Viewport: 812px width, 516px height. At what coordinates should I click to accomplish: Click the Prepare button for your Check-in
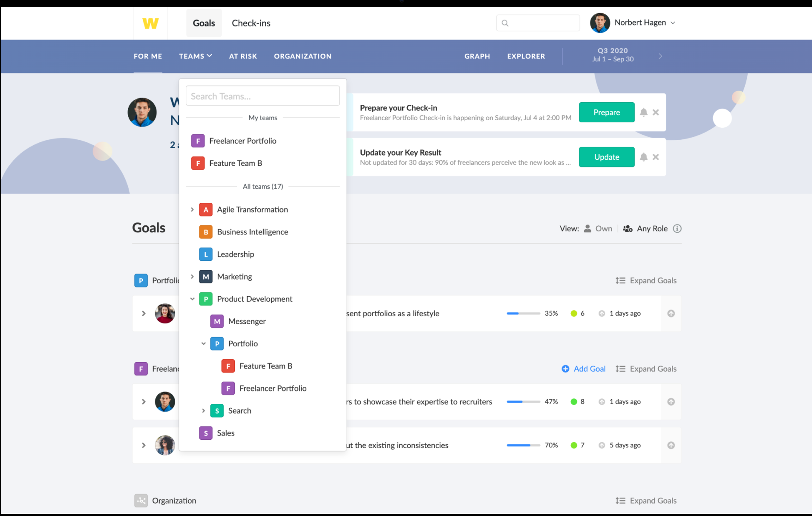(x=606, y=112)
